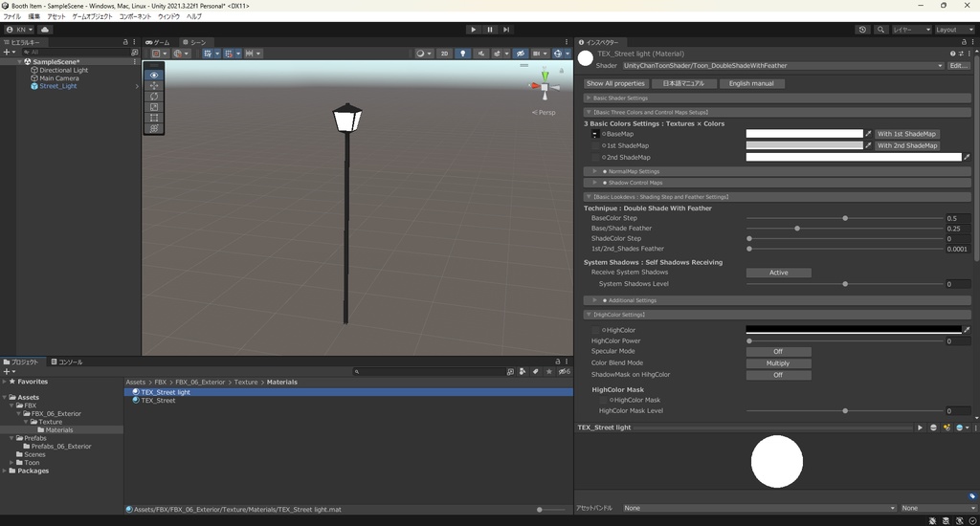Select the Scale tool in Scene toolbar
The width and height of the screenshot is (980, 526).
point(154,107)
